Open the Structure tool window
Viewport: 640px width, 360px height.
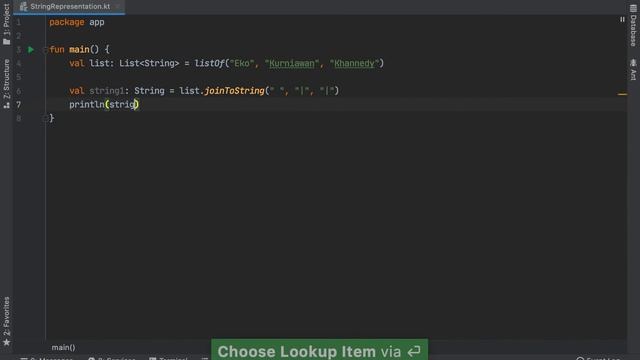[6, 84]
